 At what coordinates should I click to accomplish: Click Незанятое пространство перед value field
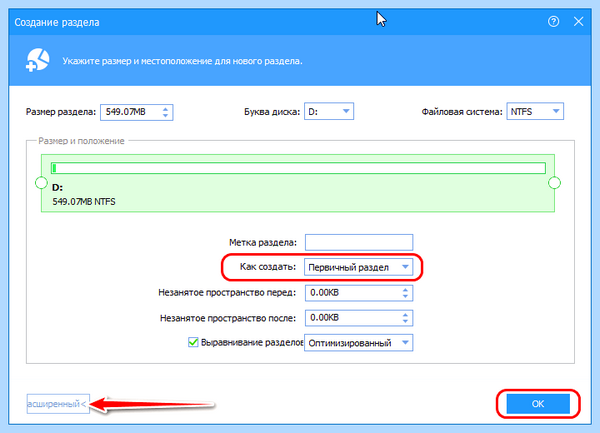pyautogui.click(x=359, y=293)
